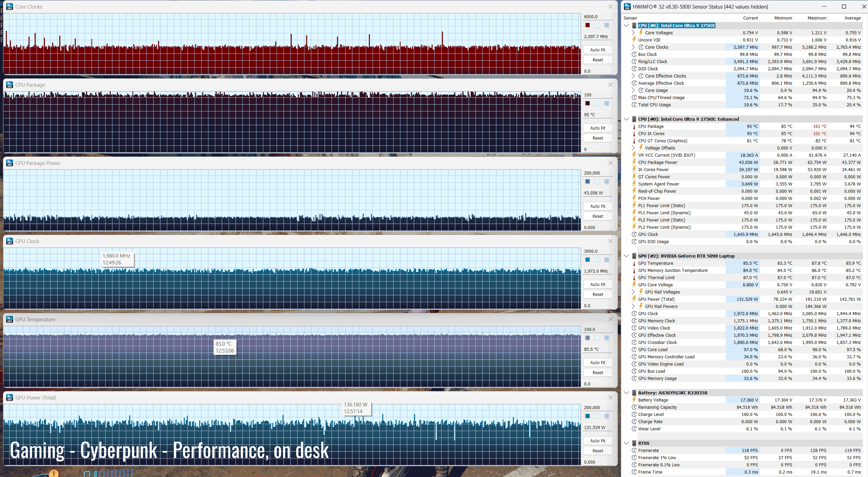Click the Average column header

[852, 18]
